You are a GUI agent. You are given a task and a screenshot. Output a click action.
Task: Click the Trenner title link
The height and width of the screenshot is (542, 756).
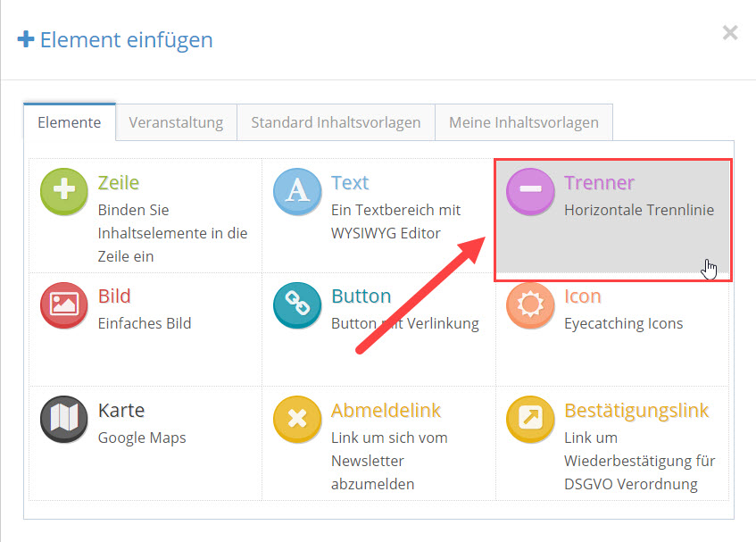(599, 183)
